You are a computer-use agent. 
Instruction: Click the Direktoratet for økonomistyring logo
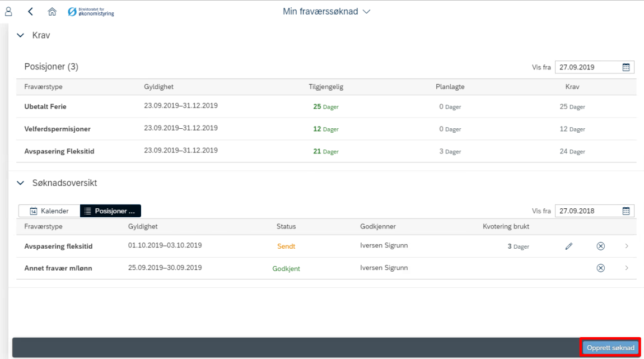click(91, 12)
